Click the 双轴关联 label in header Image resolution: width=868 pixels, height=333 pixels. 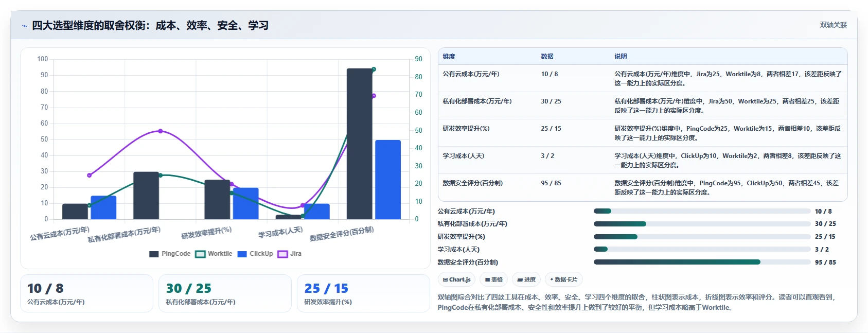pyautogui.click(x=833, y=25)
